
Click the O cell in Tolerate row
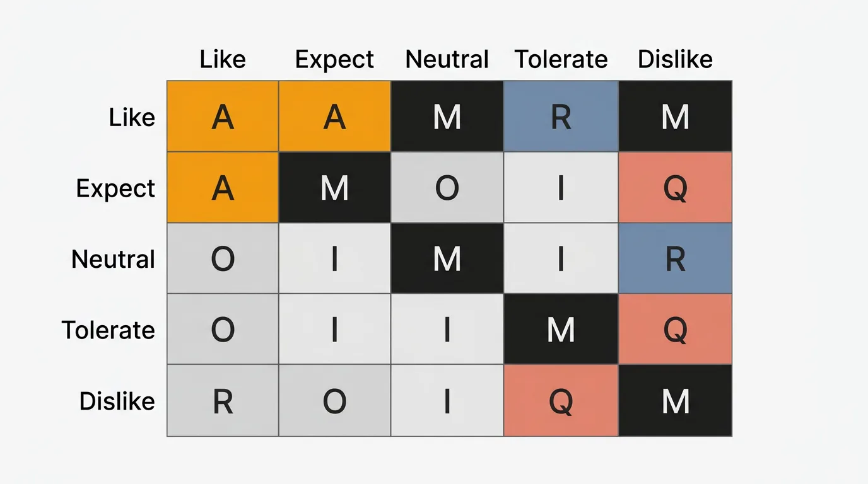(x=223, y=330)
